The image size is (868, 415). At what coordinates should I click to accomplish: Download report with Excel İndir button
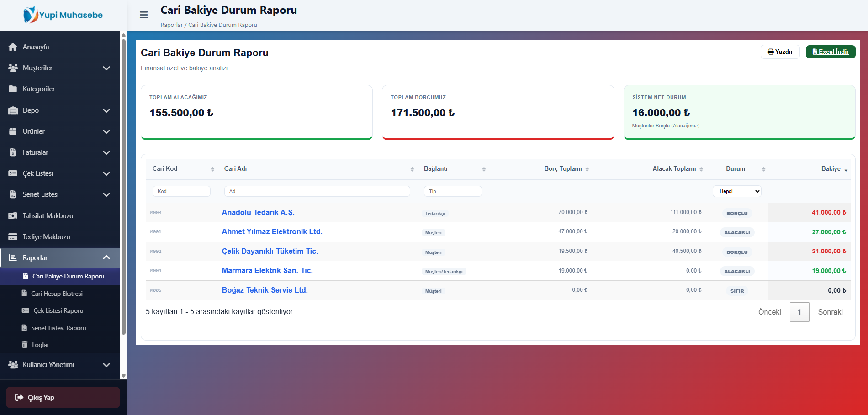831,52
